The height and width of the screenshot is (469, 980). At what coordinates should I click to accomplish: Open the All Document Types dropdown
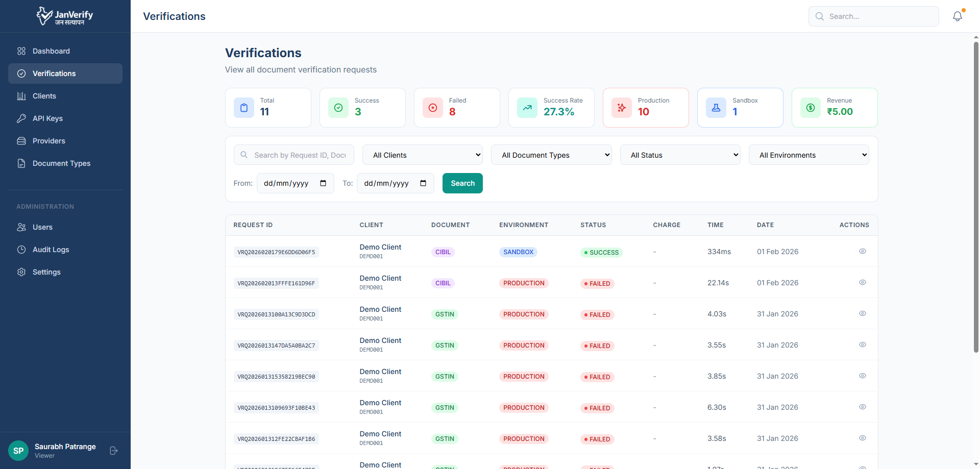point(551,155)
